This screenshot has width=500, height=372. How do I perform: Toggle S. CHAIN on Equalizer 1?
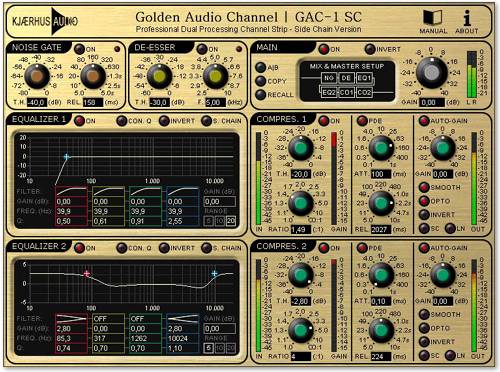(x=207, y=121)
